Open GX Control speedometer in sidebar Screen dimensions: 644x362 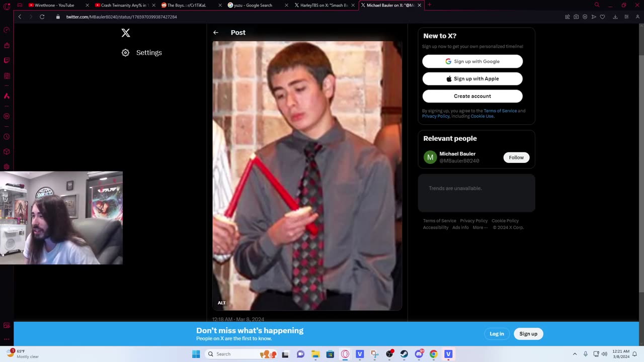(7, 30)
